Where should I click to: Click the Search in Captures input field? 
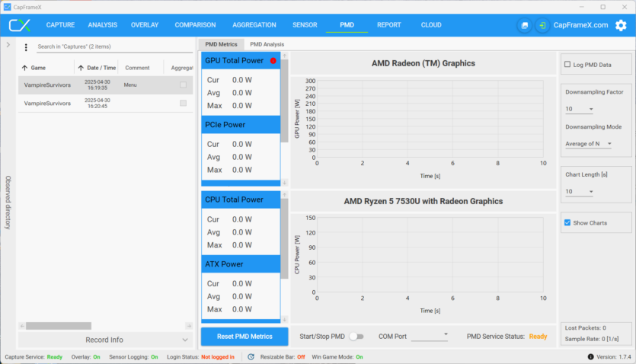coord(115,46)
